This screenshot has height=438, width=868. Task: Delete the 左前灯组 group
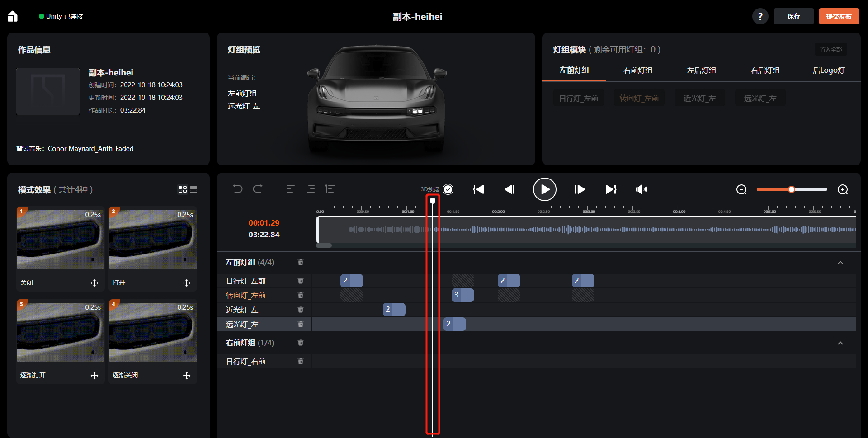301,262
